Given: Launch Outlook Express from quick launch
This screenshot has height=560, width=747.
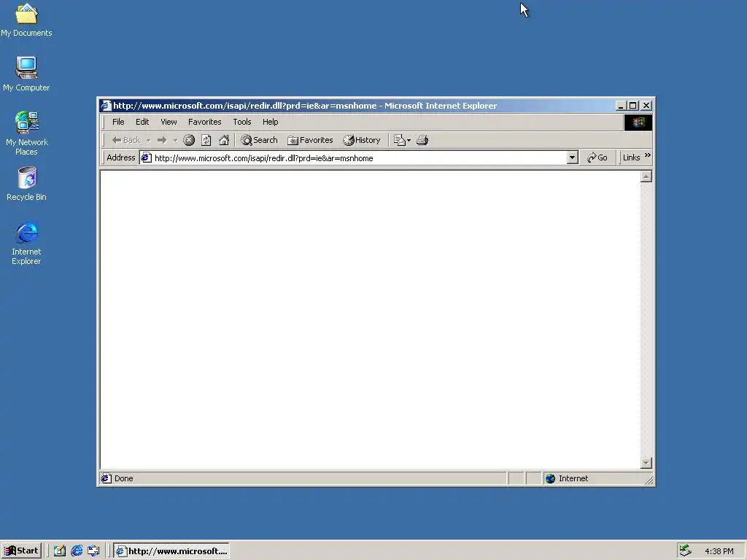Looking at the screenshot, I should click(93, 551).
